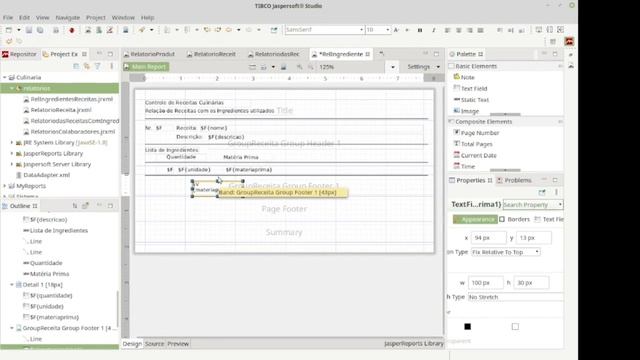Toggle italic formatting in the toolbar
The width and height of the screenshot is (640, 360).
tap(433, 30)
